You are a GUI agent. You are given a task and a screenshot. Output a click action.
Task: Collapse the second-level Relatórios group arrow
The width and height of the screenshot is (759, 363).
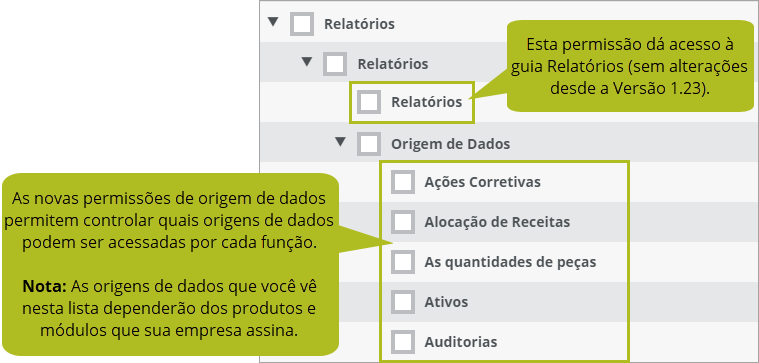point(307,62)
